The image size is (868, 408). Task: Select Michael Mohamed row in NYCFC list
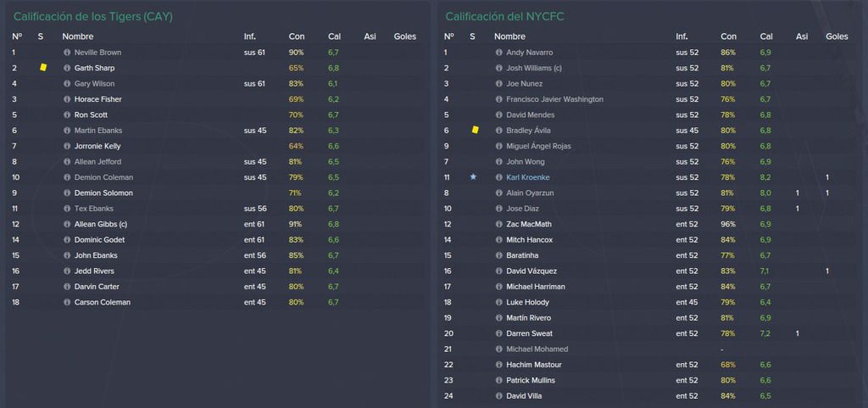(x=651, y=349)
